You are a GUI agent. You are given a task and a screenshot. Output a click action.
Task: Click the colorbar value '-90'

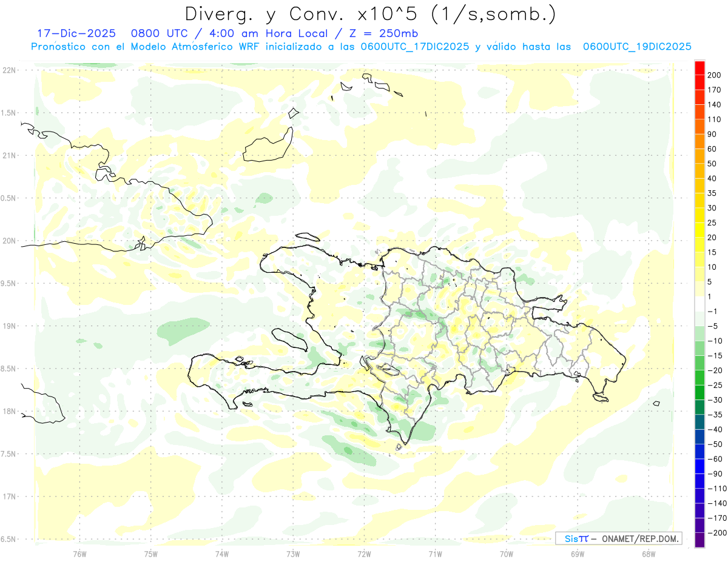(715, 474)
